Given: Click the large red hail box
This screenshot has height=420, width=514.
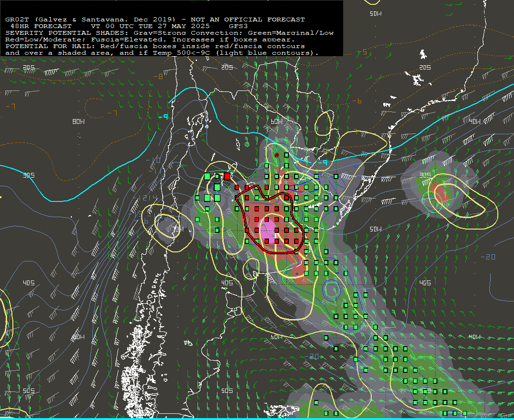Looking at the screenshot, I should [x=227, y=176].
